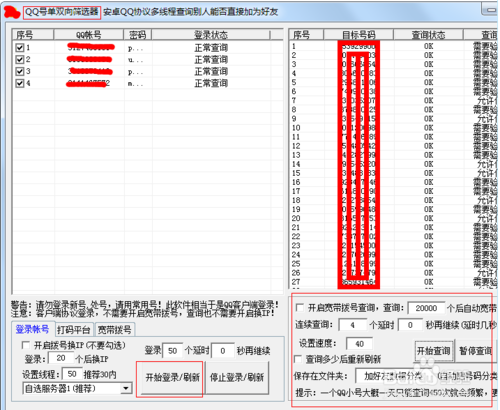The image size is (500, 410).
Task: Click the 登录状态 column header
Action: point(211,35)
